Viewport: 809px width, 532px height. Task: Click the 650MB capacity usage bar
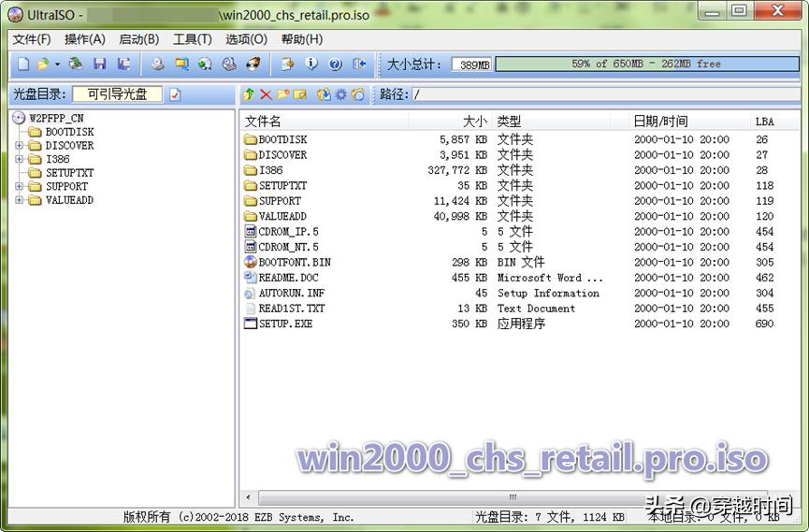coord(647,64)
